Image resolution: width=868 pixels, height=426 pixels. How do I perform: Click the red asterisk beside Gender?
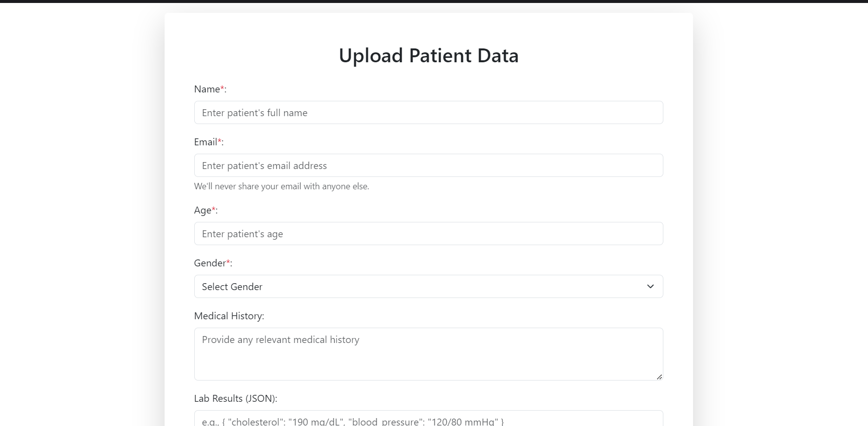point(228,262)
